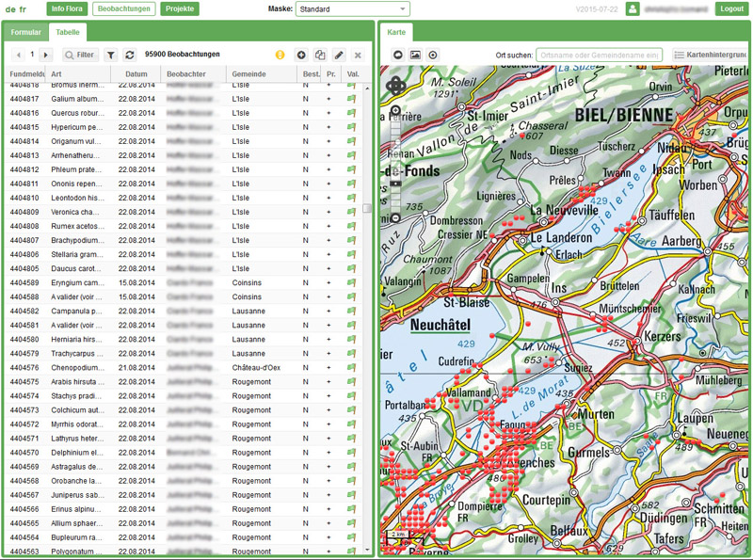
Task: Refresh the observations table
Action: [130, 56]
